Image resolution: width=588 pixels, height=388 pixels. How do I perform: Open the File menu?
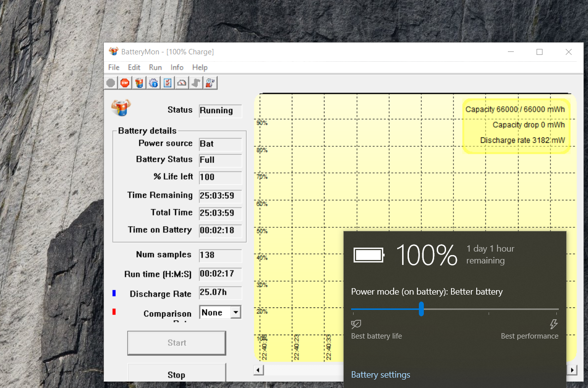coord(114,68)
